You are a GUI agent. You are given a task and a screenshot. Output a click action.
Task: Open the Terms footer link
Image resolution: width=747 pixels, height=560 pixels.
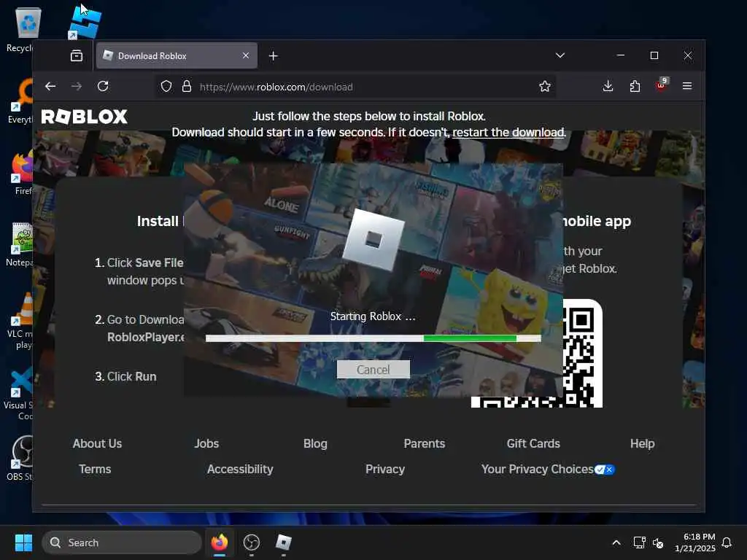pos(95,470)
